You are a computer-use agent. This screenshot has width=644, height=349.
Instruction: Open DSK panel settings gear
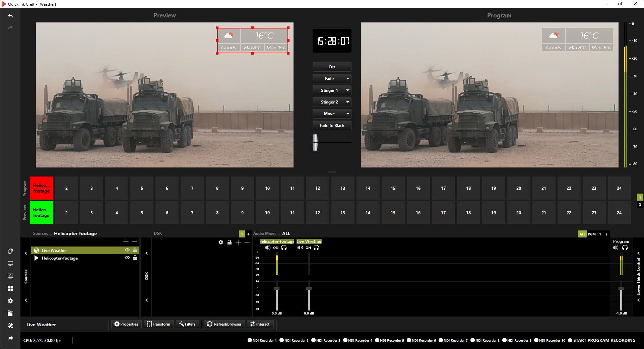[221, 242]
